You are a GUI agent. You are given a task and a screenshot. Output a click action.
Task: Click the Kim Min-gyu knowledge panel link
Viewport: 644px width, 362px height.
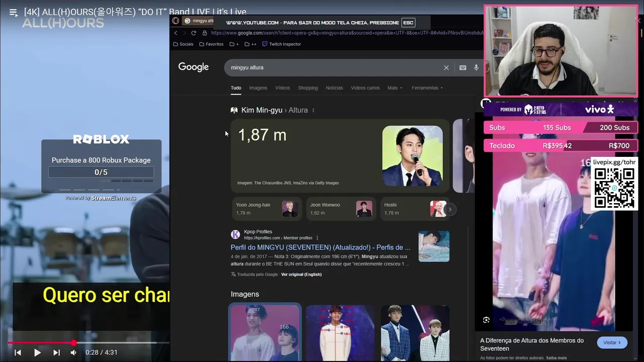(262, 110)
